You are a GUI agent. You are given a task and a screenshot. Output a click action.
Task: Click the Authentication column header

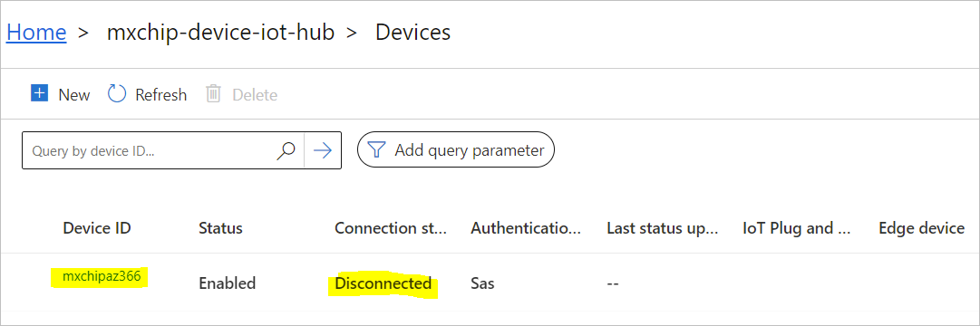pos(526,228)
